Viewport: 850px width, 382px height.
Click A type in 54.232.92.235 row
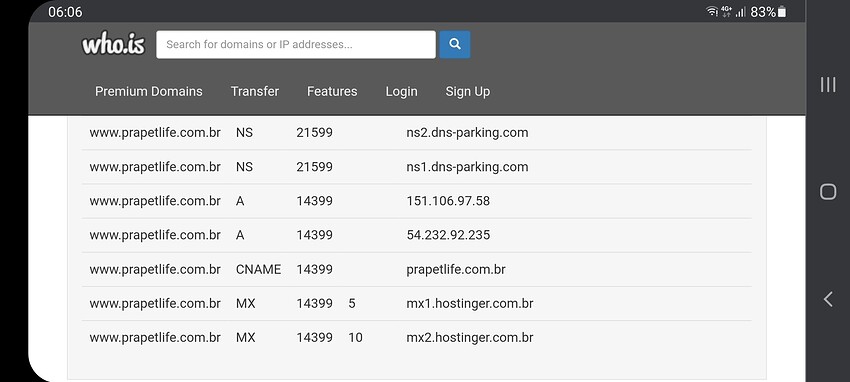click(240, 235)
